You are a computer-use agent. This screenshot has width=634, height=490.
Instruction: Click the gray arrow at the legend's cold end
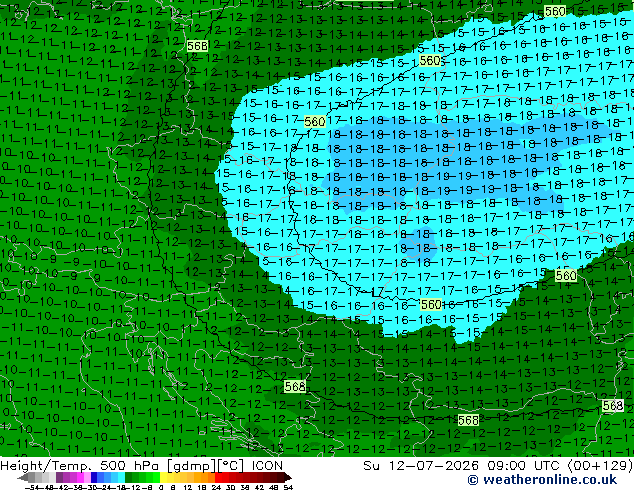point(23,477)
